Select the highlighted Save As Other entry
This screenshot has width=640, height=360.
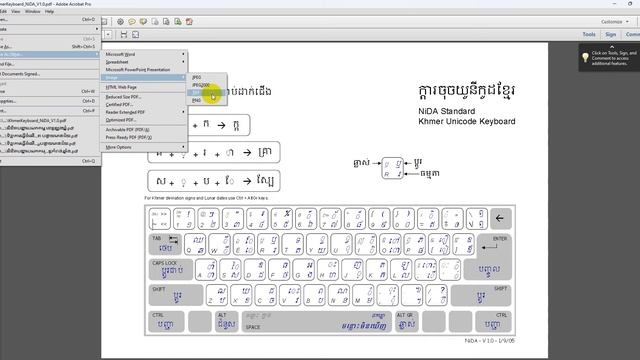(x=49, y=54)
